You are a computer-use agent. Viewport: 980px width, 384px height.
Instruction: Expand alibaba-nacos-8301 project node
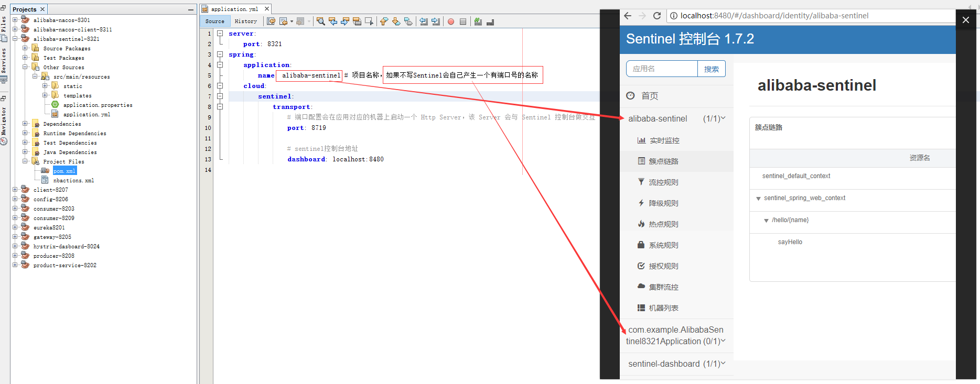click(x=15, y=20)
